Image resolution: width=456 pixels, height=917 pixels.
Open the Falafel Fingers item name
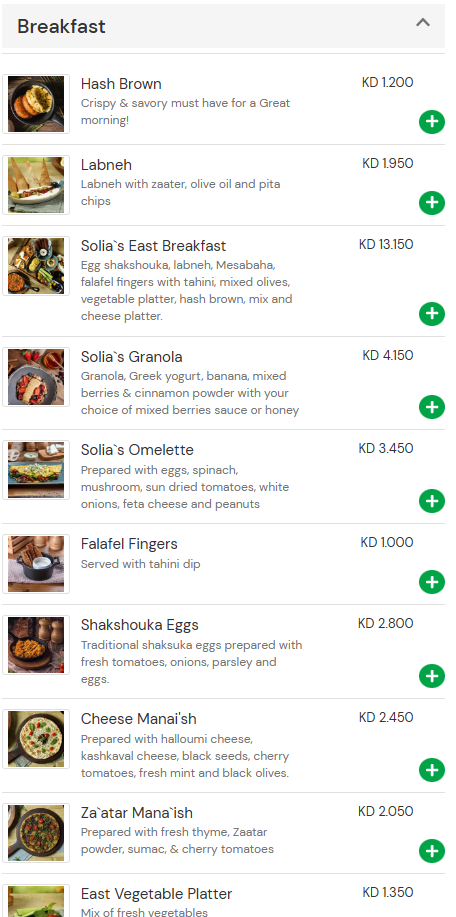point(129,543)
